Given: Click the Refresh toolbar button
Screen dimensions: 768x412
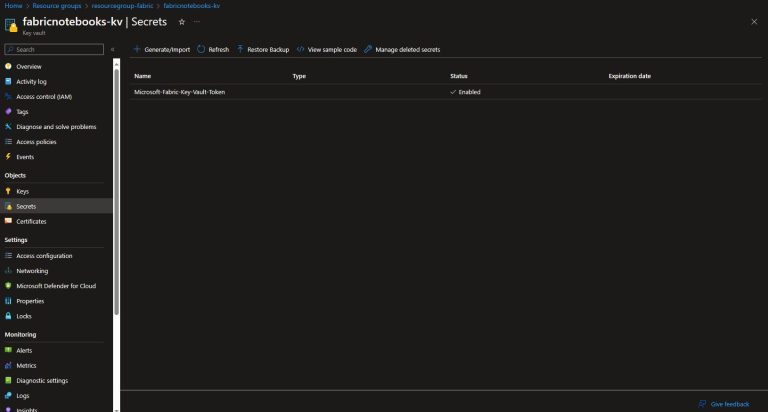Looking at the screenshot, I should (x=213, y=49).
